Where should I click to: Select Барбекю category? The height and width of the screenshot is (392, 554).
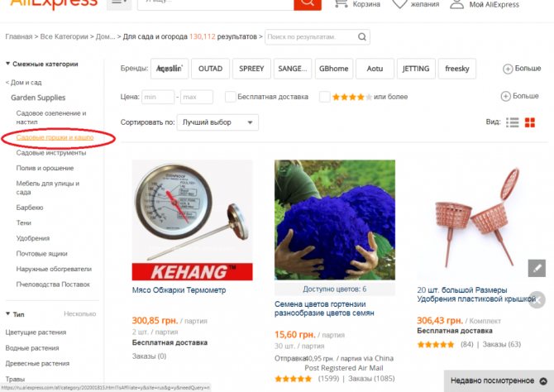tap(30, 208)
